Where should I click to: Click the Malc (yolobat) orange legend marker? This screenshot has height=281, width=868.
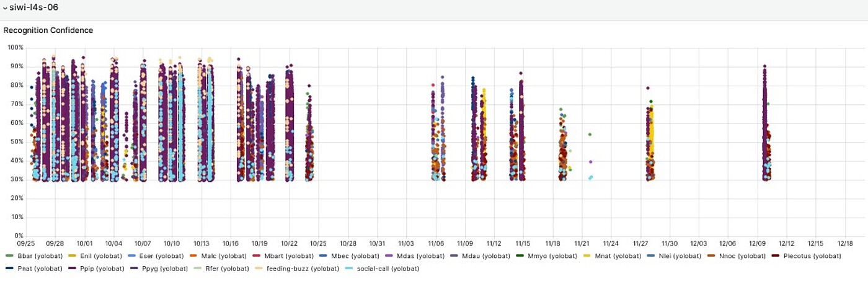193,256
